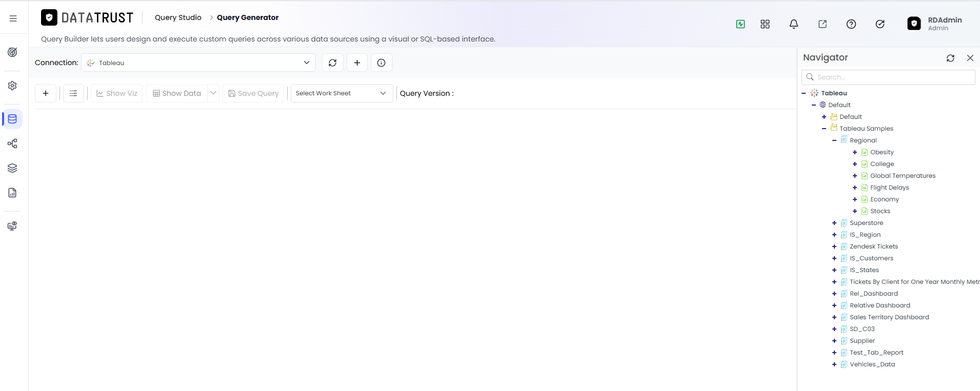Screen dimensions: 980x391
Task: Select the database icon in left sidebar
Action: coord(13,119)
